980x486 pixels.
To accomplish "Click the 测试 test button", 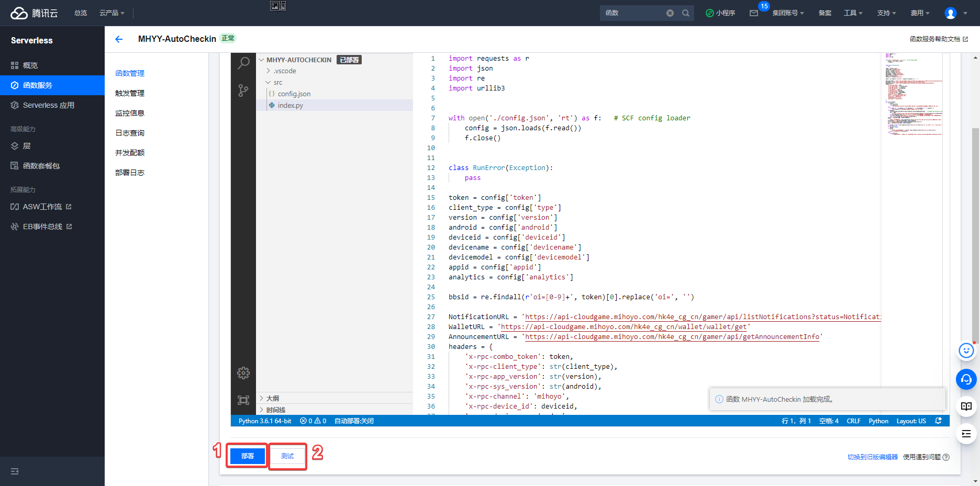I will [x=287, y=456].
